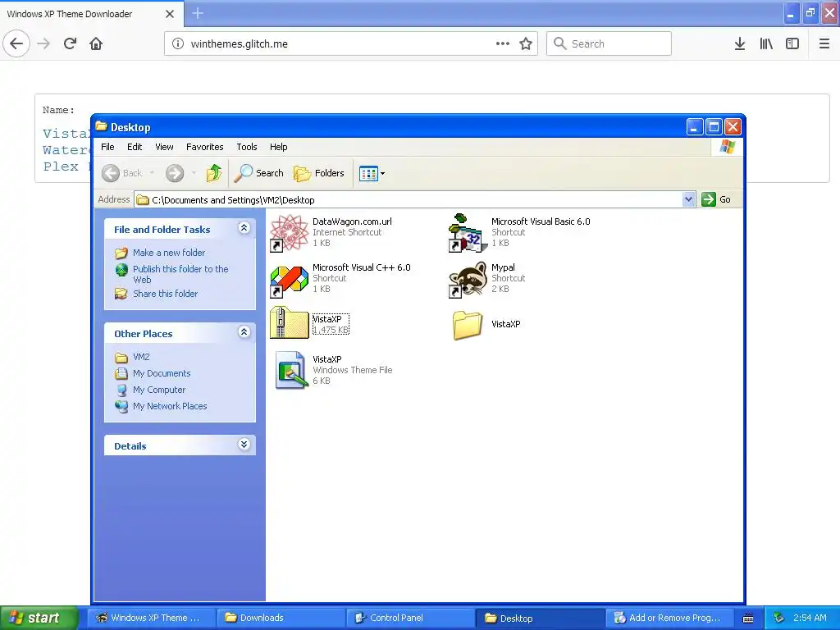Select the VistaXP folder icon
Image resolution: width=840 pixels, height=630 pixels.
[468, 325]
